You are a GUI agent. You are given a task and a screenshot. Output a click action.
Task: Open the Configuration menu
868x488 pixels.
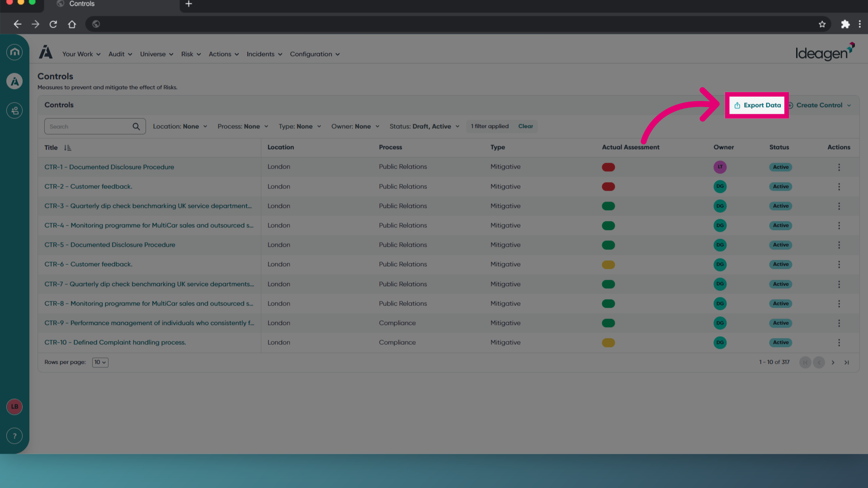315,54
